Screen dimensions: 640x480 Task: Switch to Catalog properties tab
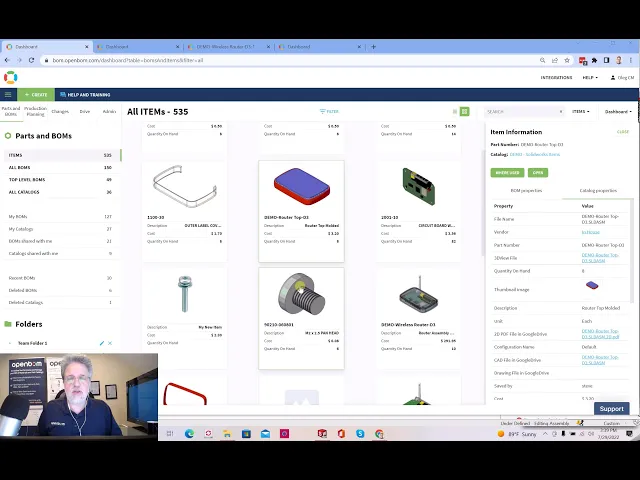coord(598,191)
